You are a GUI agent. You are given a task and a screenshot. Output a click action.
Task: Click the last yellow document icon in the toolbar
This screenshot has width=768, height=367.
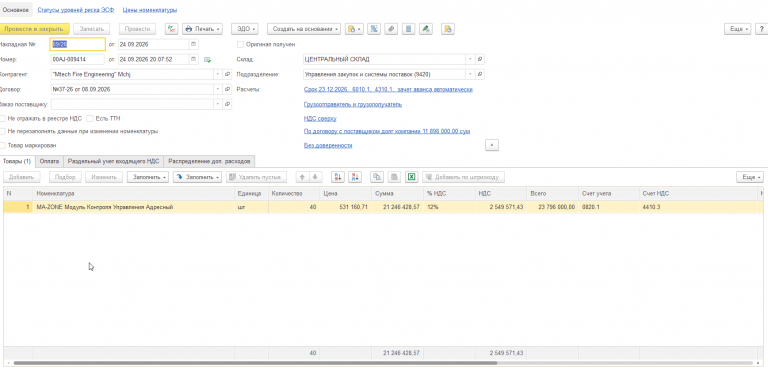pyautogui.click(x=448, y=29)
